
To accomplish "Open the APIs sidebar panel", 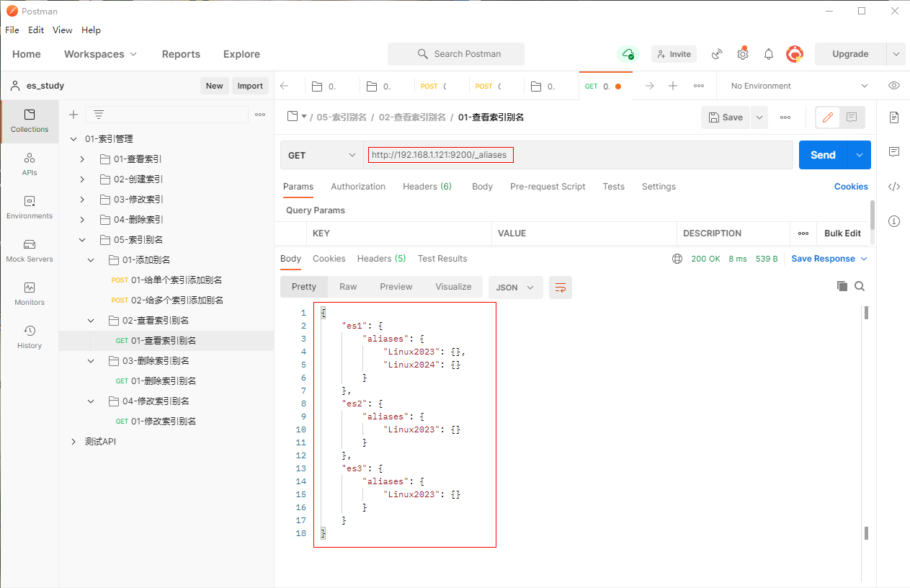I will (30, 164).
